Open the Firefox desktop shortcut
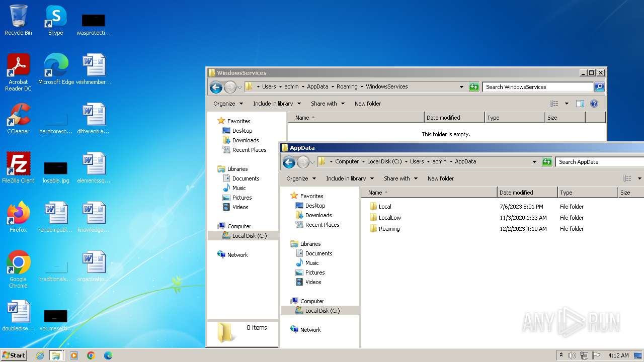The width and height of the screenshot is (644, 362). [x=18, y=217]
